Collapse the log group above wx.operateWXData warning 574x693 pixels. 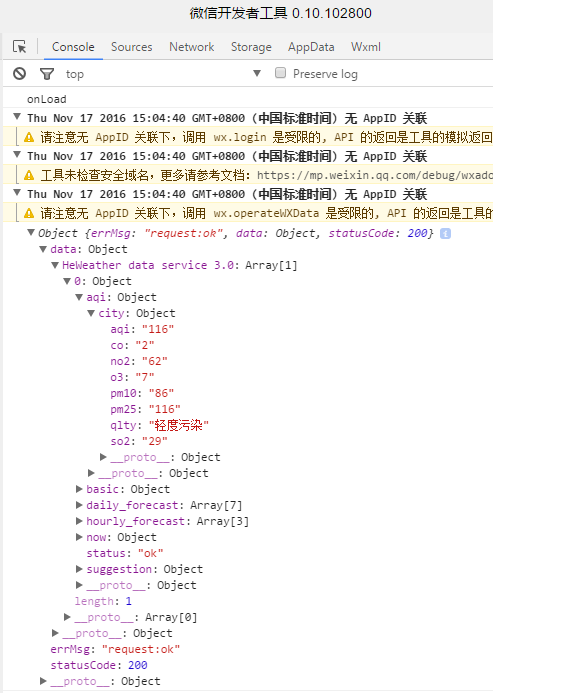coord(17,193)
